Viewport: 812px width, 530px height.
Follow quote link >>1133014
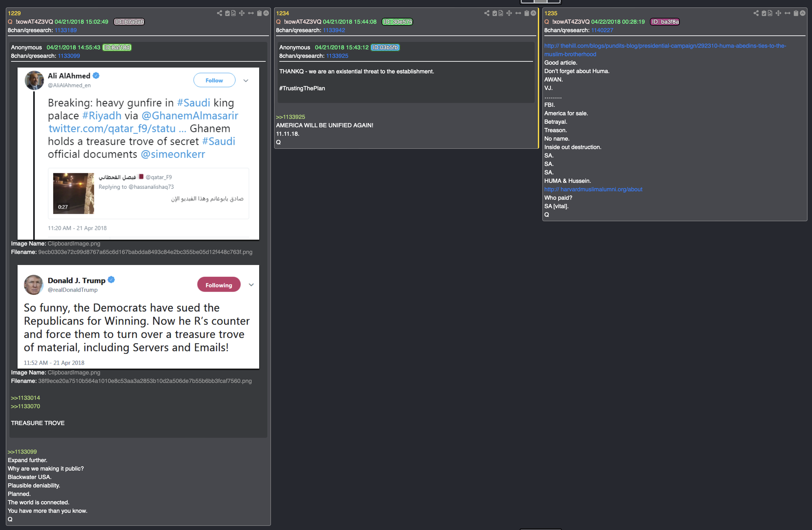[x=25, y=398]
